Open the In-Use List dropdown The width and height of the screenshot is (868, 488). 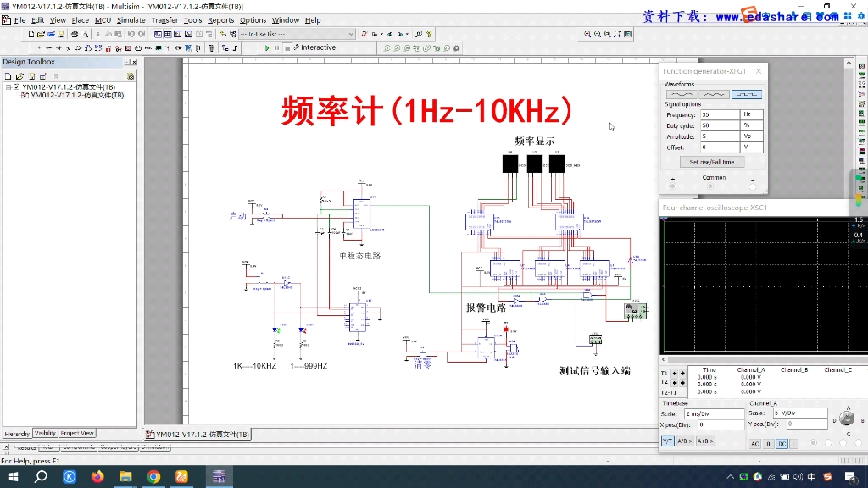(x=297, y=34)
